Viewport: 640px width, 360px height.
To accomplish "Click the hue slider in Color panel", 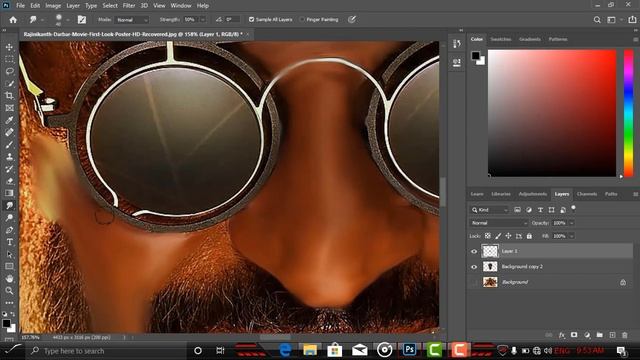I will (x=629, y=113).
